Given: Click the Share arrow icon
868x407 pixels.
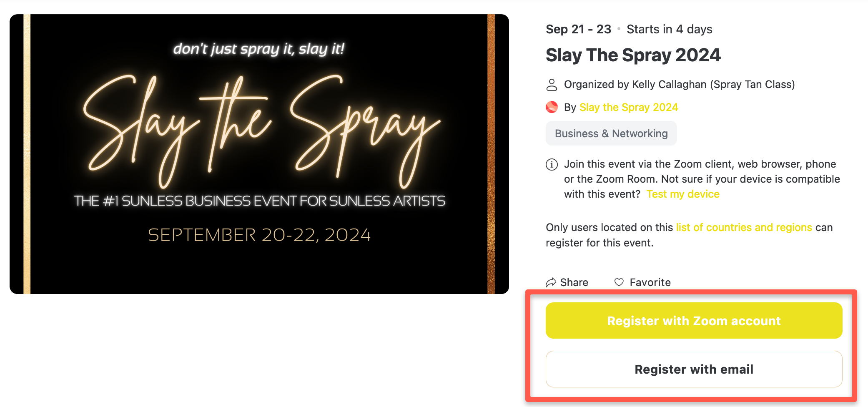Looking at the screenshot, I should click(x=551, y=282).
